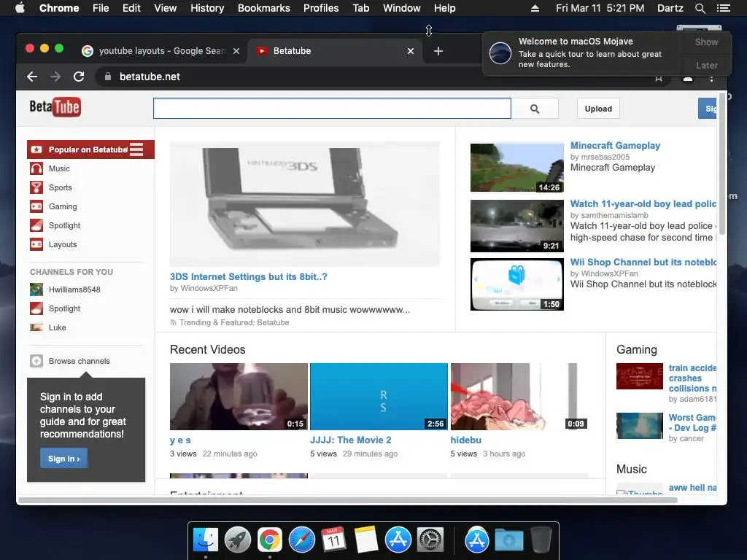
Task: Reload the betatube.net page
Action: 79,77
